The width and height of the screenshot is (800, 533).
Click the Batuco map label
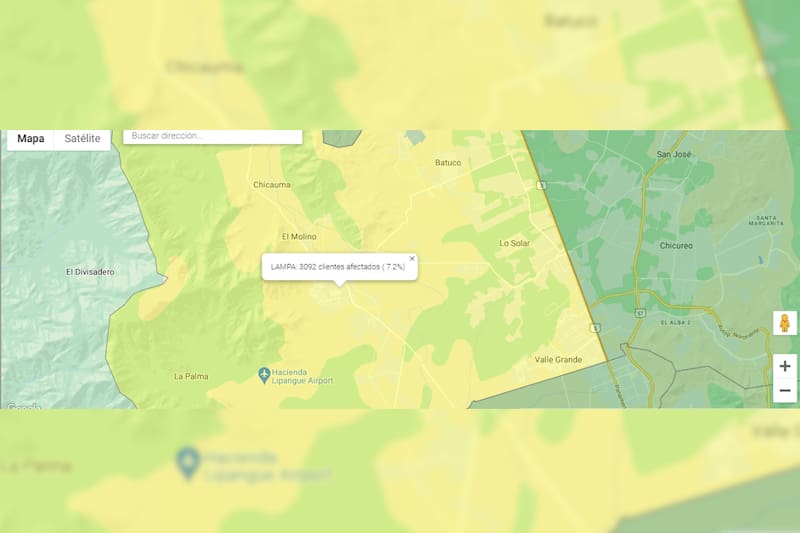448,163
